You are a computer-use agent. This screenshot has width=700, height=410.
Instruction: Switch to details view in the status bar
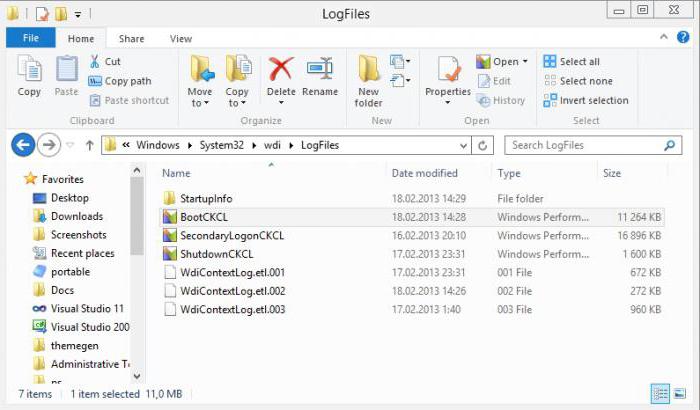(x=661, y=393)
